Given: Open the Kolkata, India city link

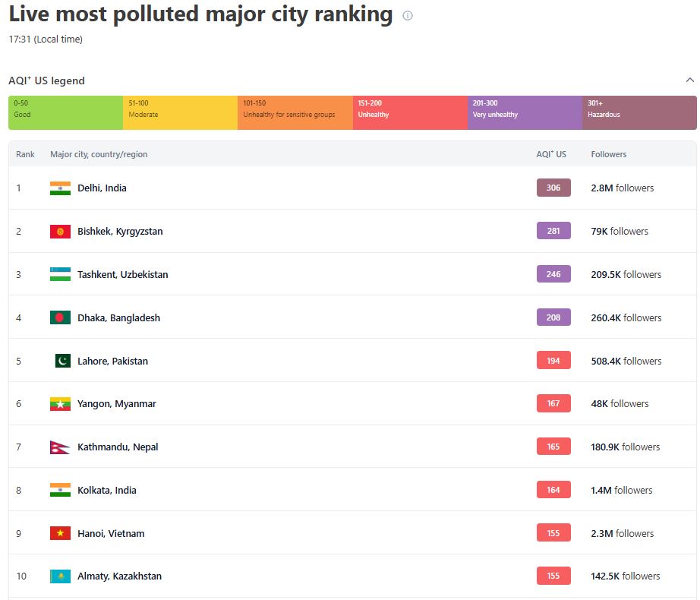Looking at the screenshot, I should click(107, 491).
